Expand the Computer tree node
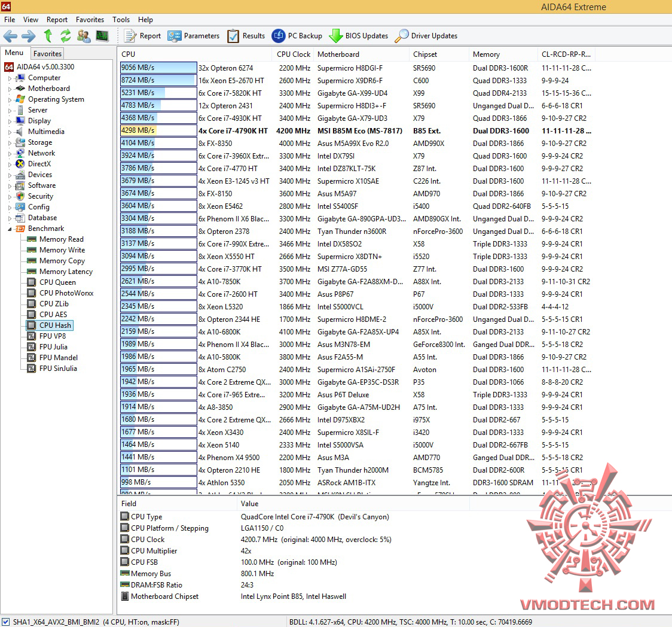The width and height of the screenshot is (672, 627). pos(10,78)
